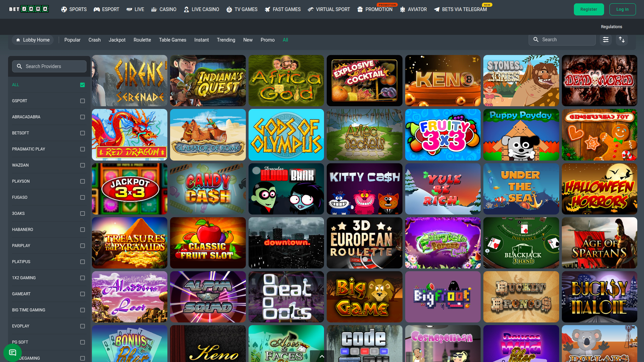Switch to the Trending tab

click(226, 40)
